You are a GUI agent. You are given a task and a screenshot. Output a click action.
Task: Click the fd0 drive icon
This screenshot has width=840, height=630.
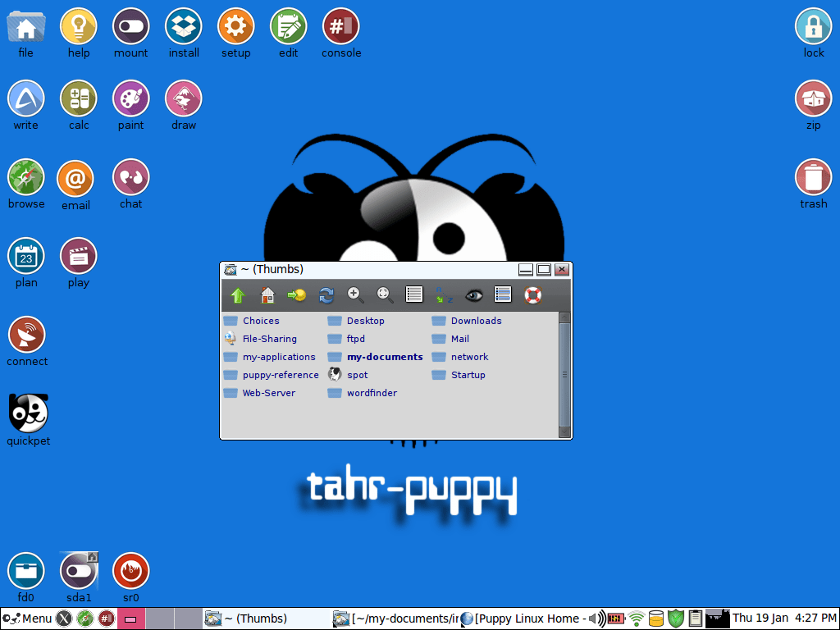click(x=25, y=577)
